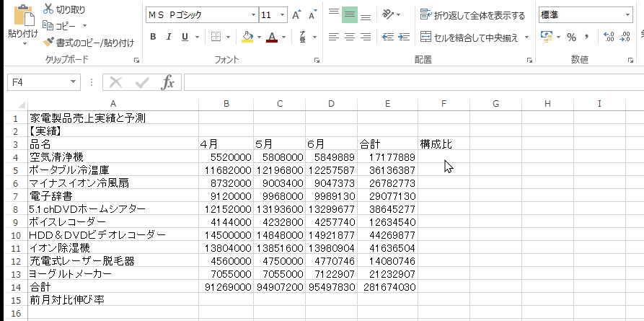Open the font name dropdown MS Pゴシック
The width and height of the screenshot is (644, 321).
[253, 14]
